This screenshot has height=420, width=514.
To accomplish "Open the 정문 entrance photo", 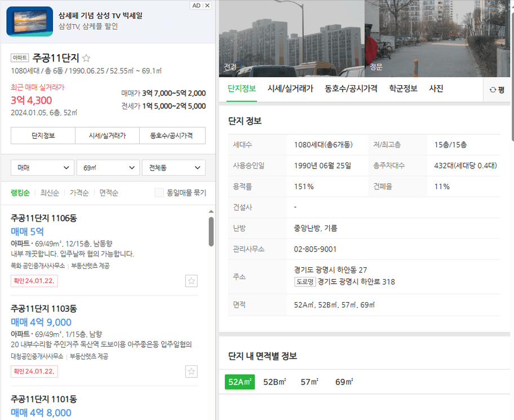I will pyautogui.click(x=437, y=38).
